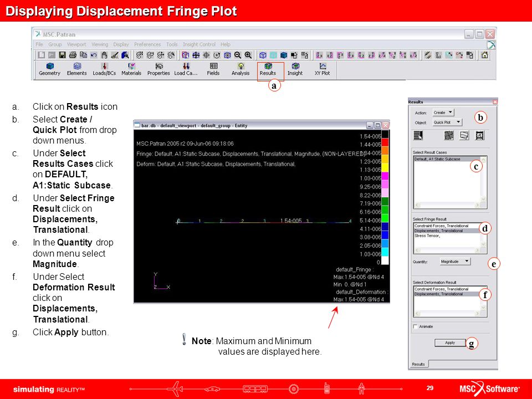Open the Geometry application
This screenshot has height=399, width=532.
(49, 69)
